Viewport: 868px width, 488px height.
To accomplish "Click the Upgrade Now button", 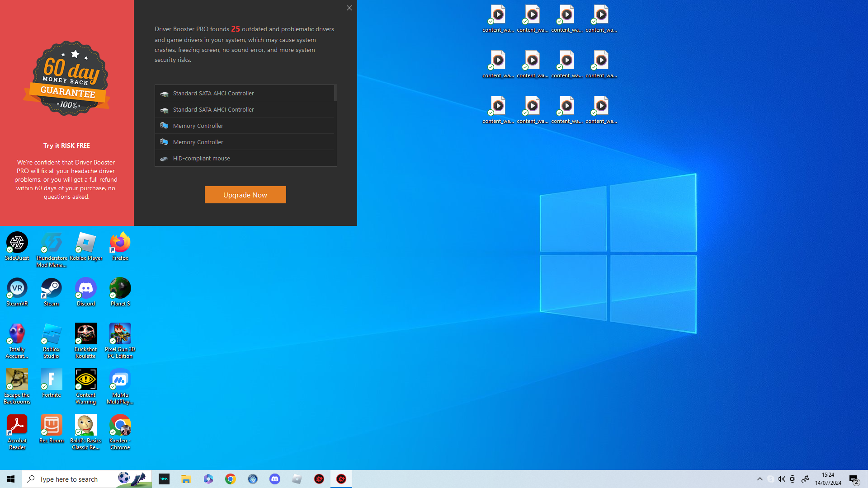I will coord(245,195).
